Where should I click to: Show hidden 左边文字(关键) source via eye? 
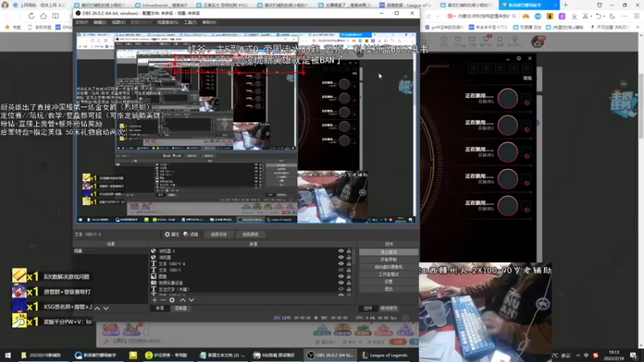pyautogui.click(x=341, y=289)
